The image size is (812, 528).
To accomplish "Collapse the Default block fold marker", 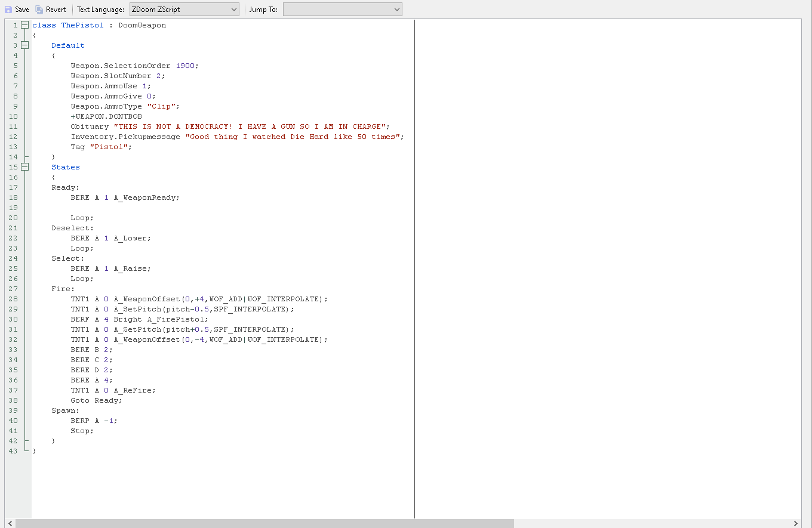I will pyautogui.click(x=24, y=45).
